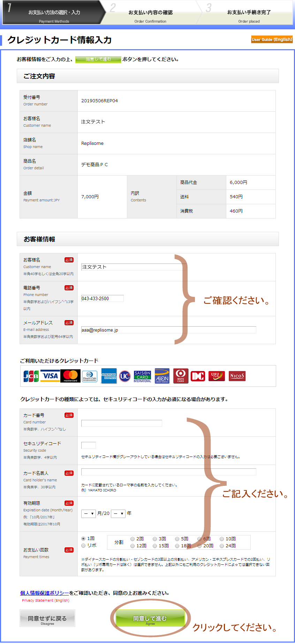
Task: Click the VISA card logo
Action: coord(50,376)
